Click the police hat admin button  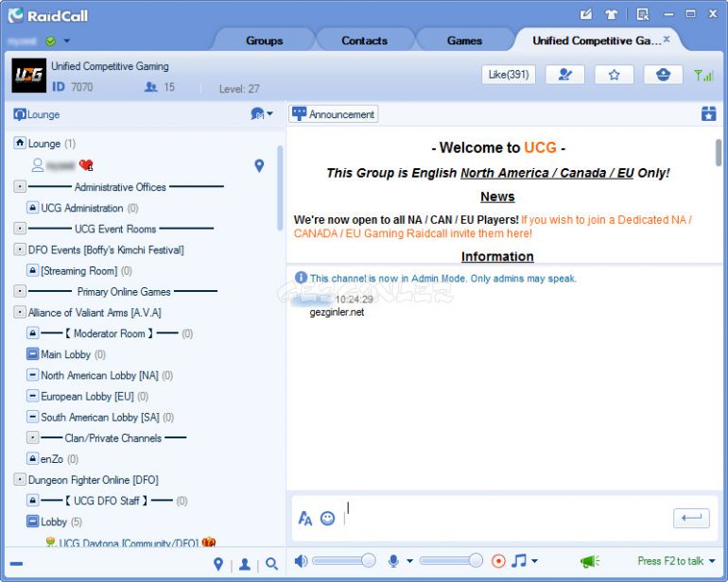(x=663, y=75)
